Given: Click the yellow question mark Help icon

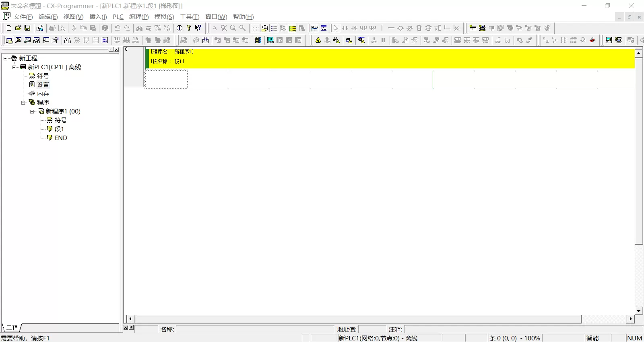Looking at the screenshot, I should coord(189,28).
